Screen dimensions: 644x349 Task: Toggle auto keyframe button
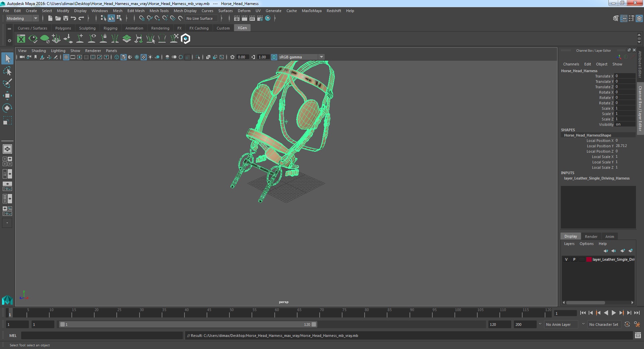(x=627, y=325)
